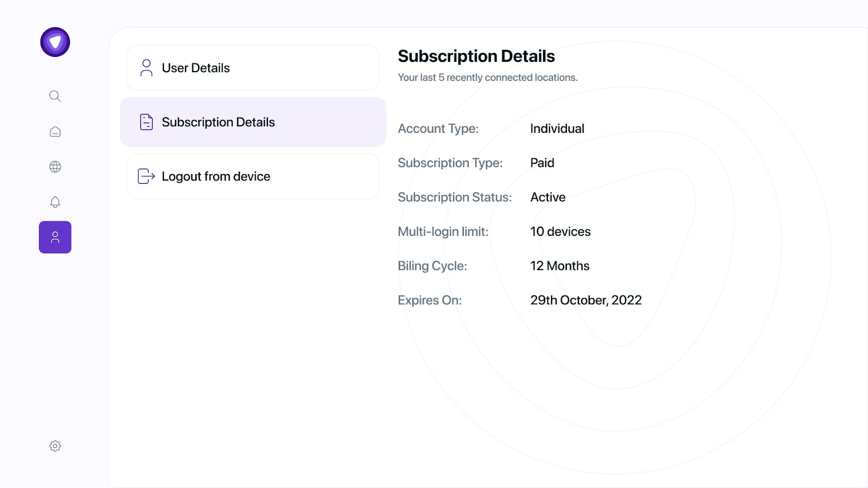Open search from the sidebar magnifier icon
The height and width of the screenshot is (488, 868).
point(55,96)
